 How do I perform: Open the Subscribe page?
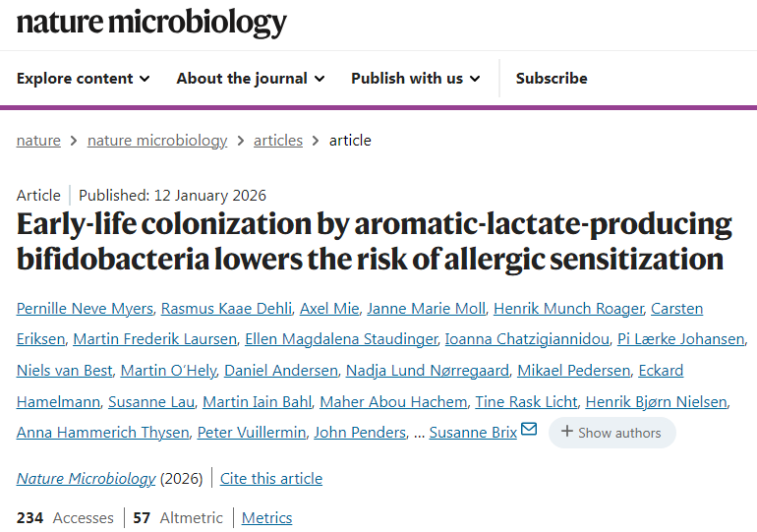click(x=552, y=79)
